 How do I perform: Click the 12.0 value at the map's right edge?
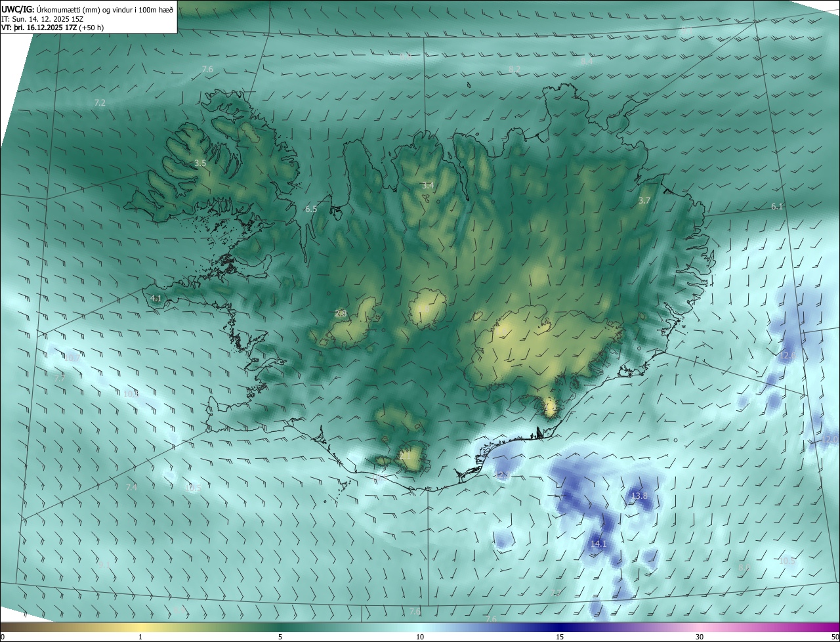click(831, 439)
